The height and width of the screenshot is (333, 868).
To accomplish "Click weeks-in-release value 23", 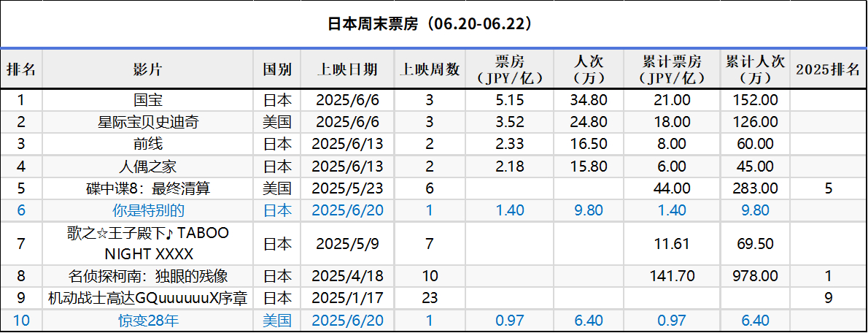I will [430, 298].
